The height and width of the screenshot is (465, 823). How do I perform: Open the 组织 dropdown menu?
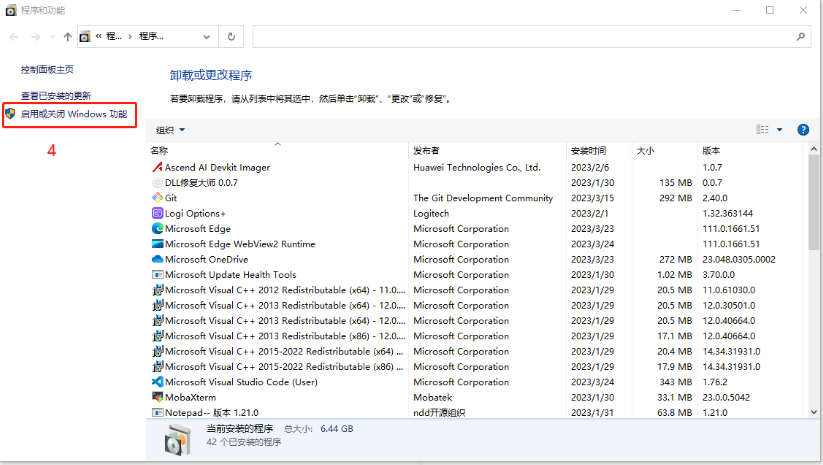click(171, 130)
